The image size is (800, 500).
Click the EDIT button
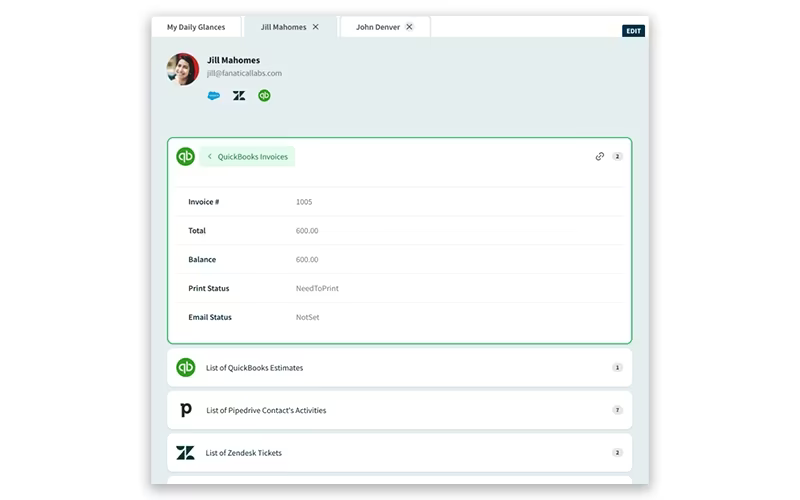point(633,31)
